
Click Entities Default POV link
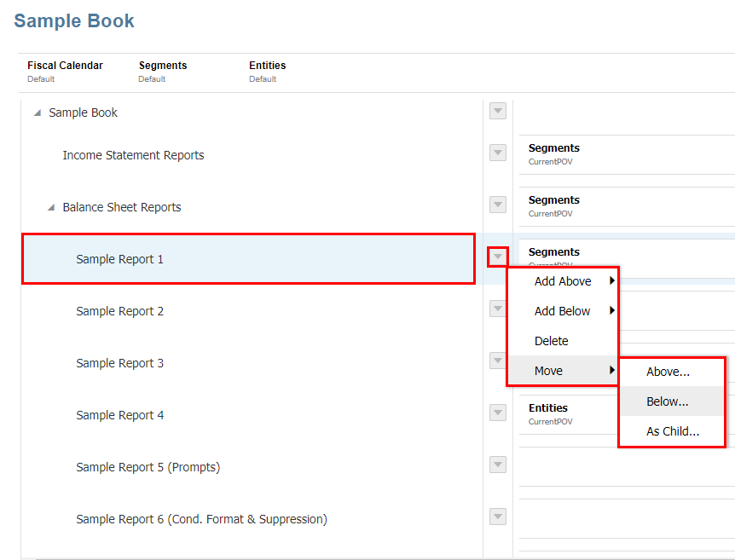click(263, 79)
